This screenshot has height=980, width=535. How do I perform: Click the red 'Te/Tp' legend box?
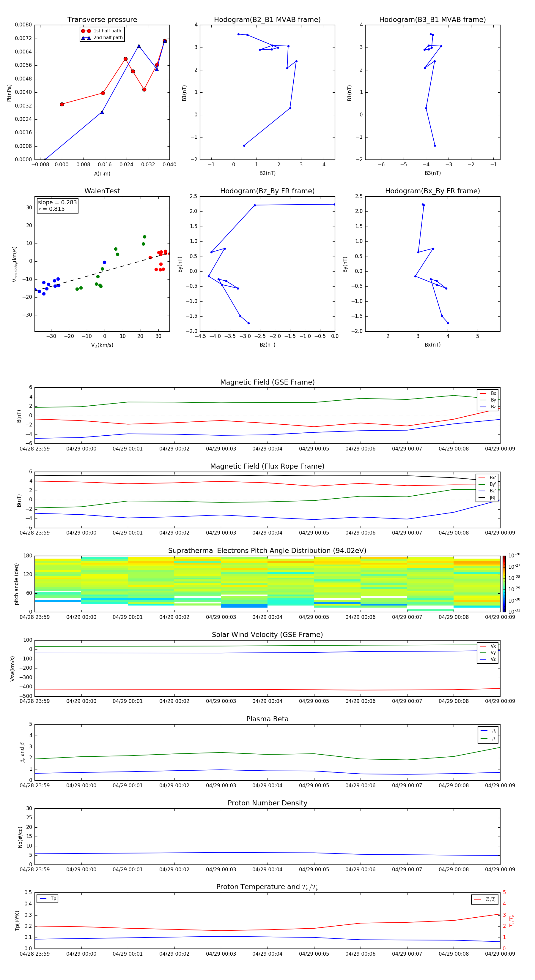pyautogui.click(x=485, y=900)
